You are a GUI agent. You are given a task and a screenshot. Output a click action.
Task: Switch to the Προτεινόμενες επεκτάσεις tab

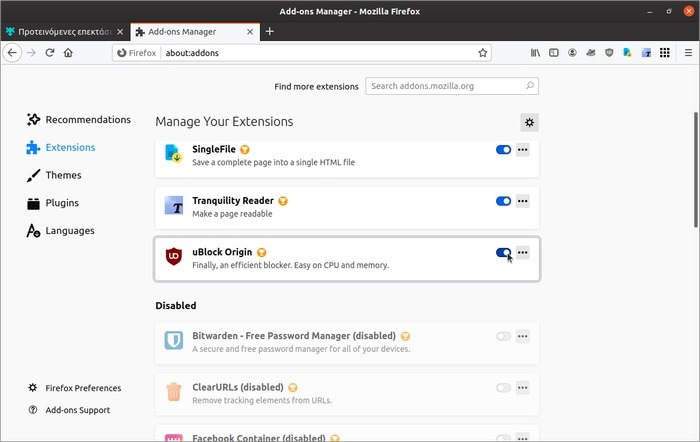point(65,32)
